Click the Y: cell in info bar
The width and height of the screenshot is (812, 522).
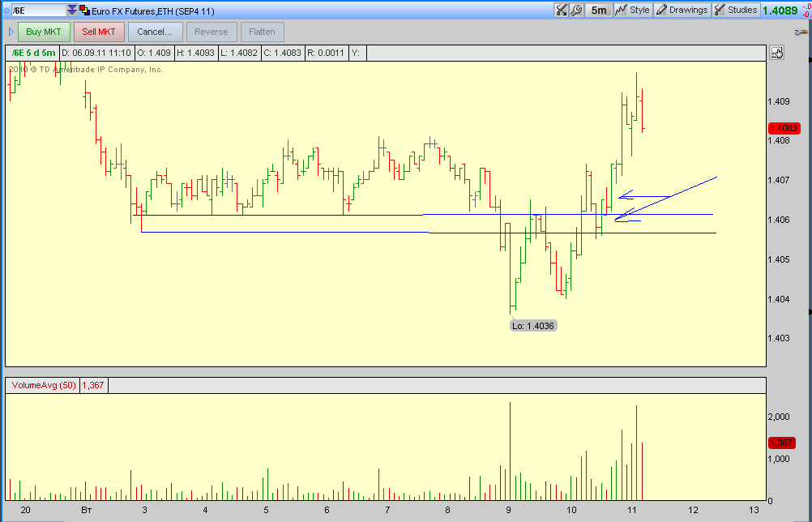(357, 53)
